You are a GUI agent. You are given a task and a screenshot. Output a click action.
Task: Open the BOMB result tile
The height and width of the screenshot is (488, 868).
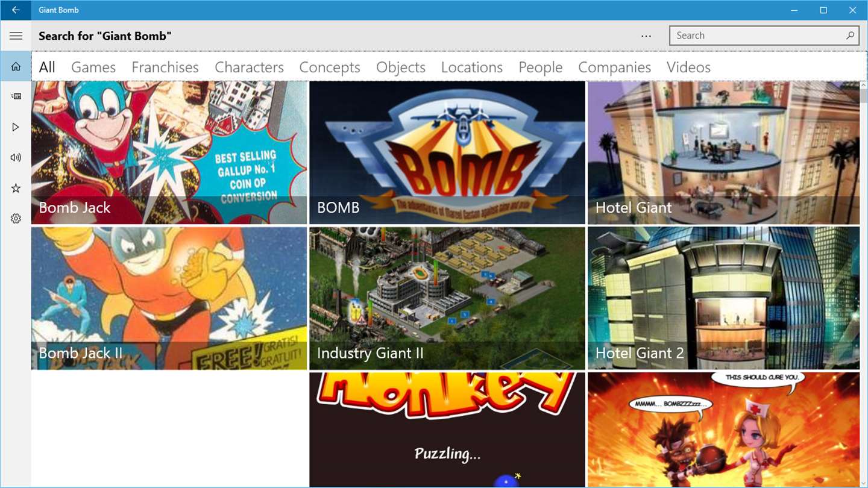coord(447,153)
